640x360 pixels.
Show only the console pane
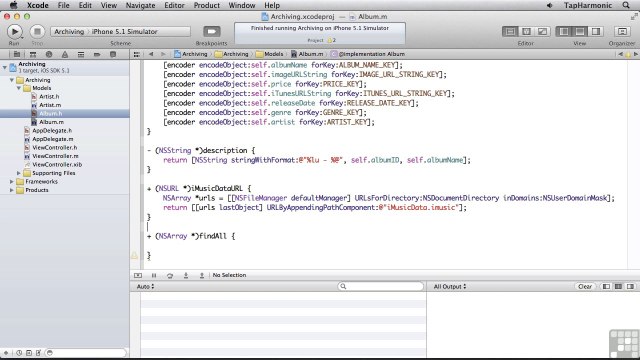631,287
